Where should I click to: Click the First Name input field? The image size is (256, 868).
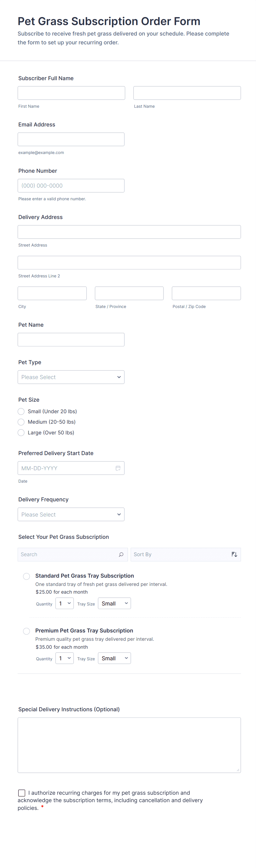tap(71, 93)
